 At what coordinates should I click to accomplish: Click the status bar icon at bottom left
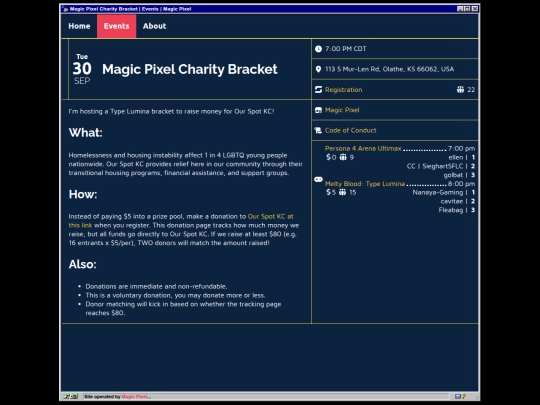tap(71, 396)
